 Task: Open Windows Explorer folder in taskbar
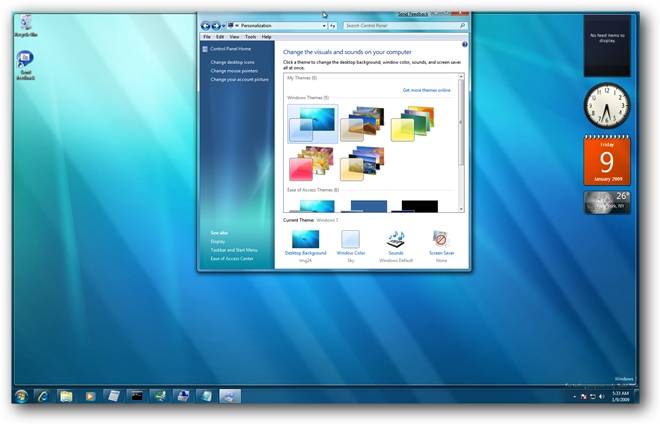66,396
